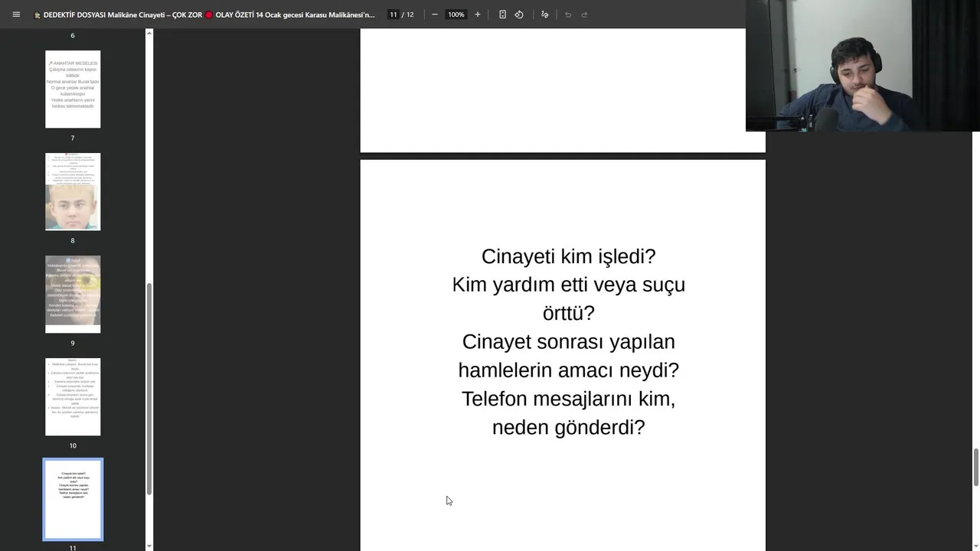This screenshot has height=551, width=980.
Task: Click the fit to page icon
Action: point(502,15)
